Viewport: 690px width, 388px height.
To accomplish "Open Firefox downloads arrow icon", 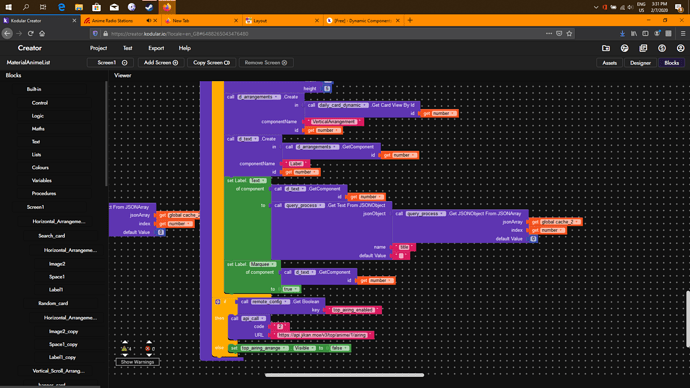I will (x=622, y=33).
